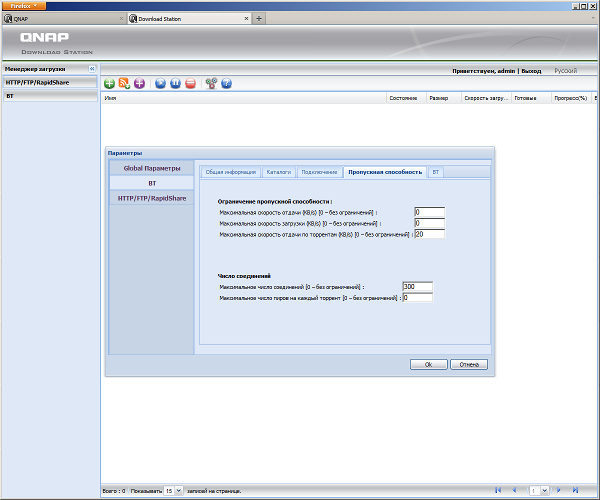600x500 pixels.
Task: Close the Download Station browser tab
Action: point(246,18)
